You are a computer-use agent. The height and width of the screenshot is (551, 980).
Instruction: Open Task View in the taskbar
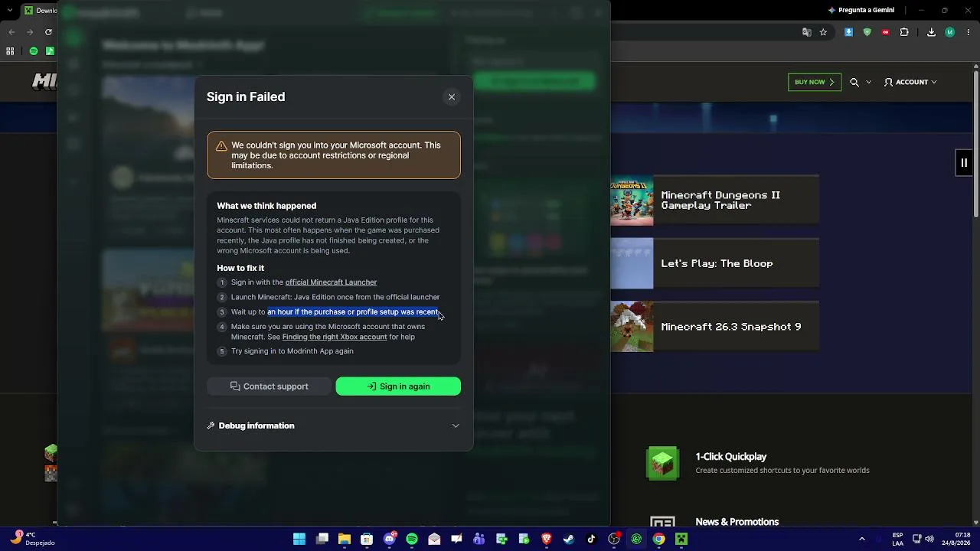(322, 539)
